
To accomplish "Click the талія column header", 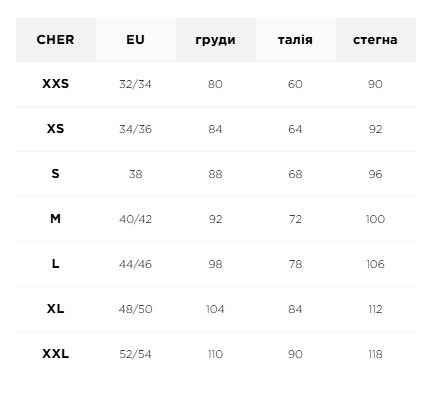I will tap(295, 40).
